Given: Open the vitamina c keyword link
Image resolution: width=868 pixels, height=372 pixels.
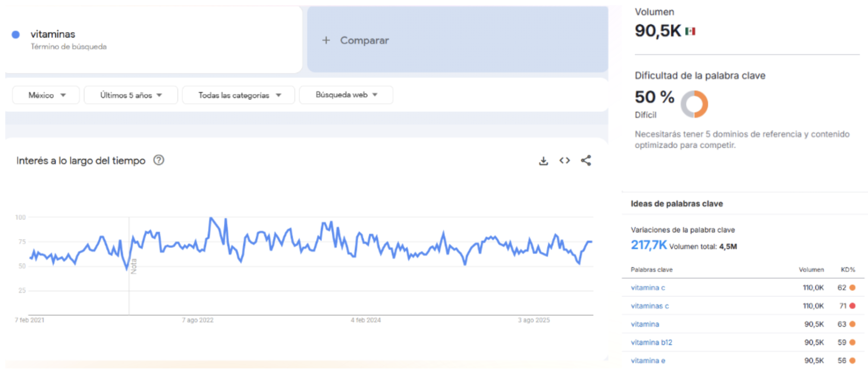Looking at the screenshot, I should point(648,287).
